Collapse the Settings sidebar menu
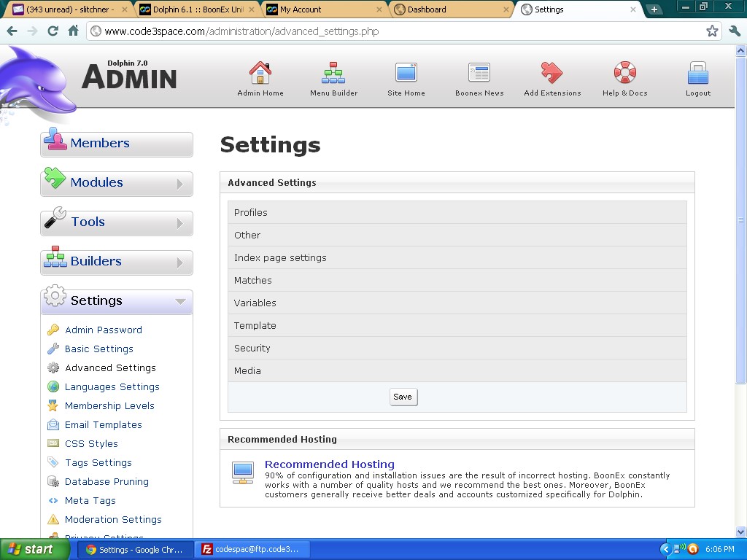This screenshot has height=560, width=747. coord(117,301)
